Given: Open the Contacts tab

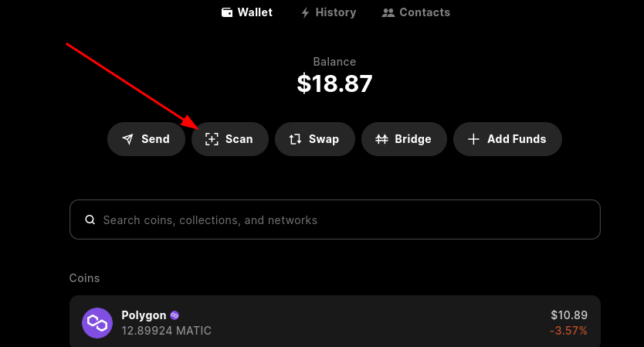Looking at the screenshot, I should click(425, 12).
